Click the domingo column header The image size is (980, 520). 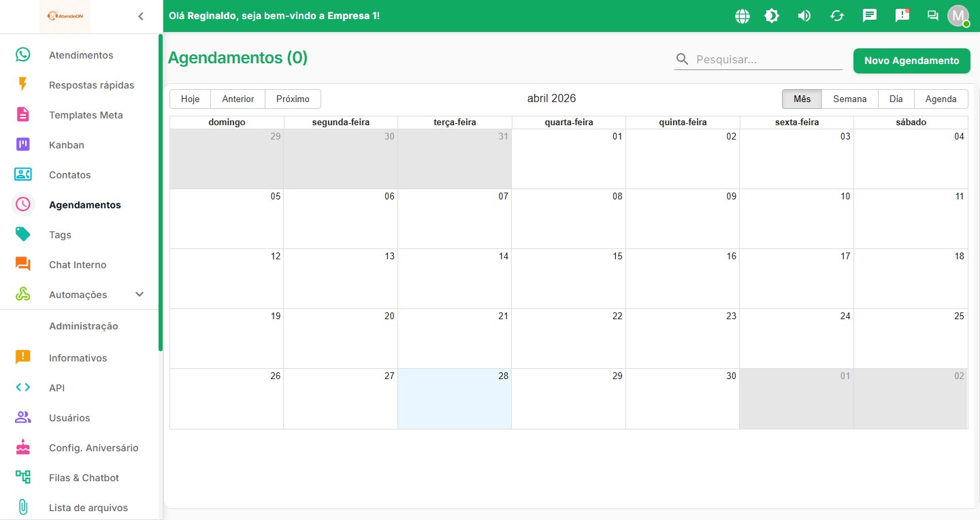point(227,123)
